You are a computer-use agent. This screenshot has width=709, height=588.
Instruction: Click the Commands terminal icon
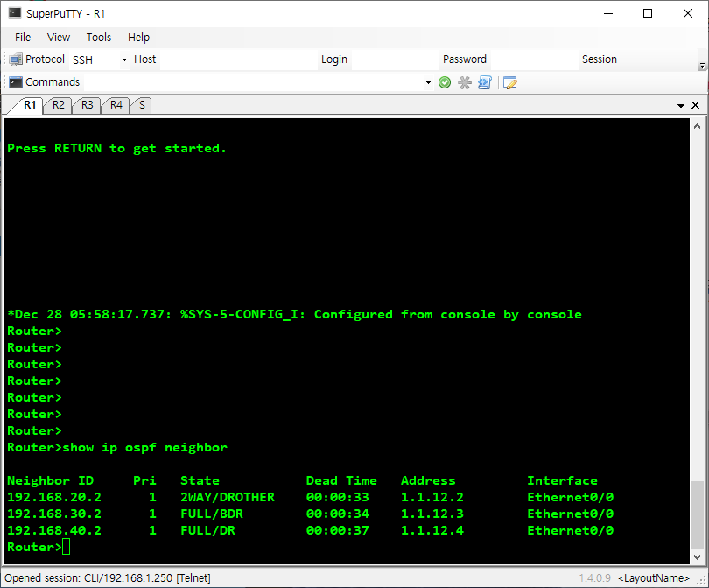[16, 81]
